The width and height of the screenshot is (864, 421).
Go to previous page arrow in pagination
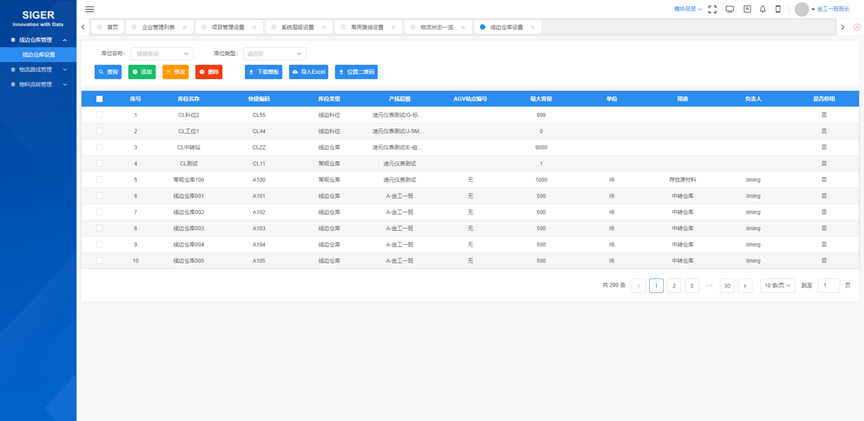[639, 285]
